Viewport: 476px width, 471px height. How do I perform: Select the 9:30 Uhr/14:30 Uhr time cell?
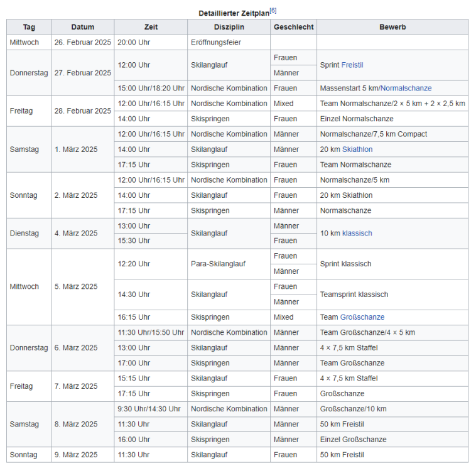pyautogui.click(x=149, y=409)
